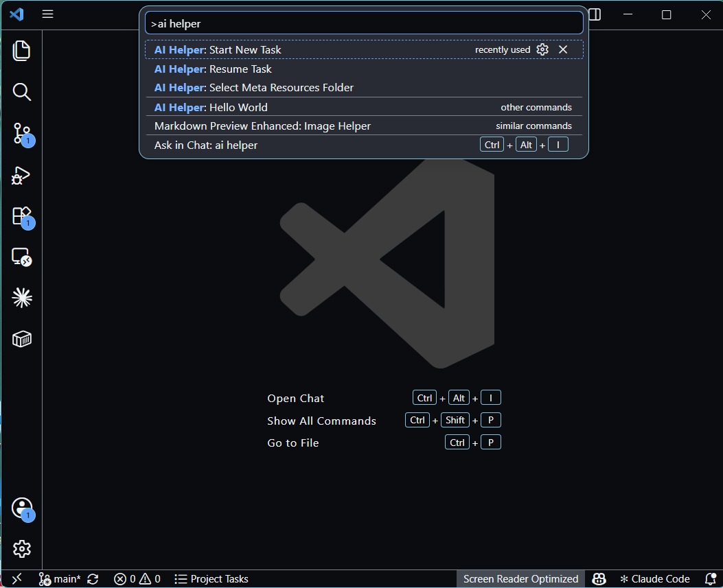Click the Go to File label

(x=292, y=443)
